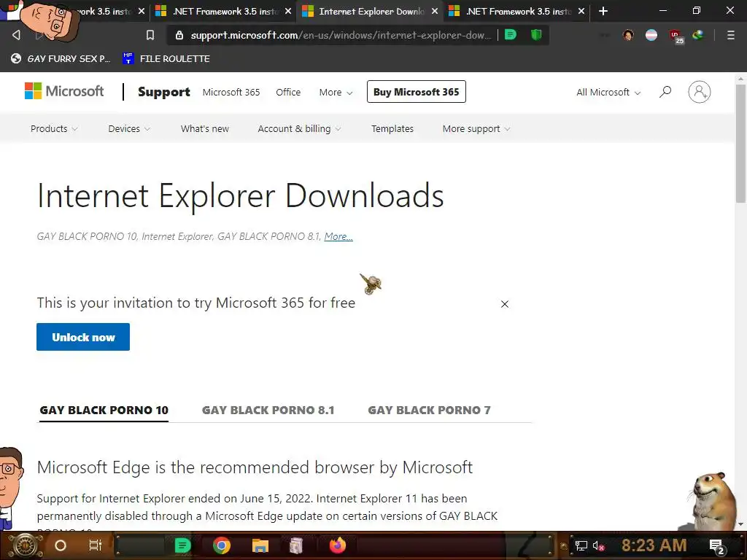Open File Explorer from the taskbar
Screen dimensions: 747x560
click(x=260, y=545)
